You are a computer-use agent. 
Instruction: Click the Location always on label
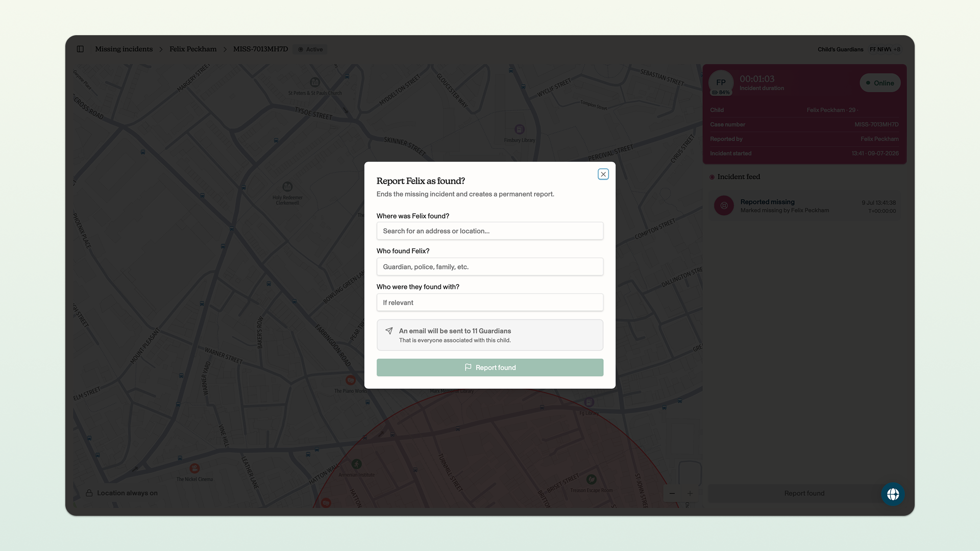[127, 493]
